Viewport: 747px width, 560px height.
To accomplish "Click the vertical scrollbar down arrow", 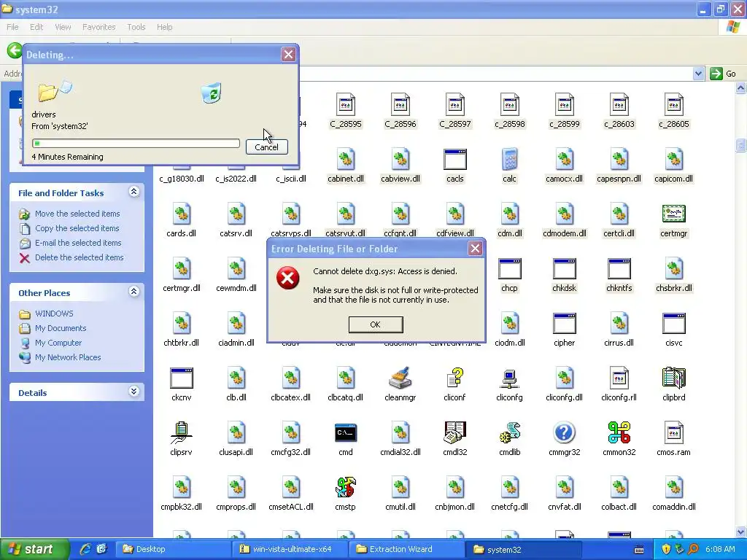I will (x=741, y=532).
